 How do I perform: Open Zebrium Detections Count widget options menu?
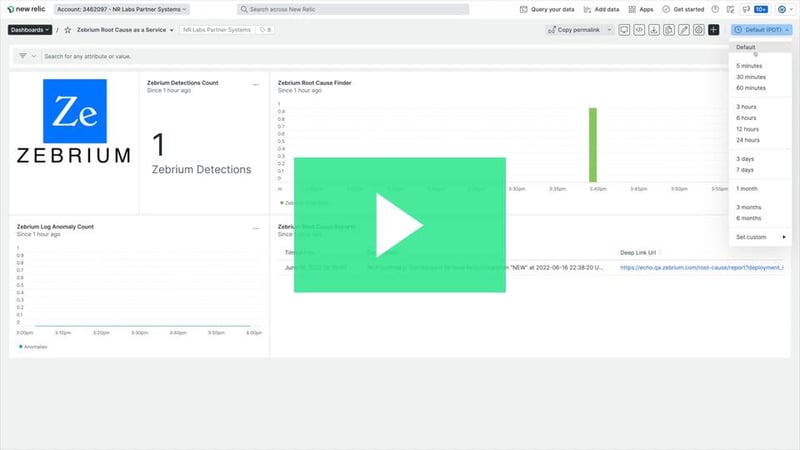click(256, 85)
